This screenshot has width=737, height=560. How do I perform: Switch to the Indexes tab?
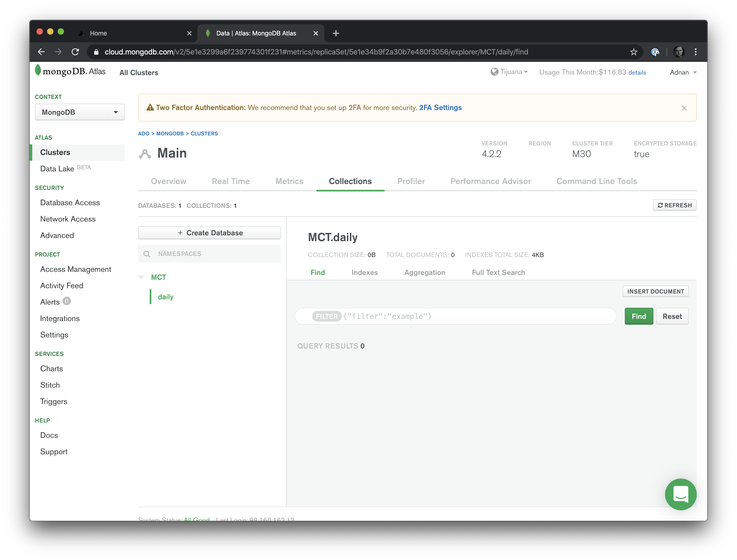click(x=364, y=272)
